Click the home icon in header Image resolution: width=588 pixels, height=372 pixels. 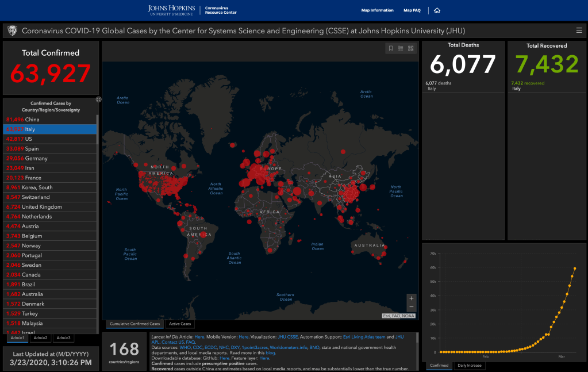pos(437,10)
